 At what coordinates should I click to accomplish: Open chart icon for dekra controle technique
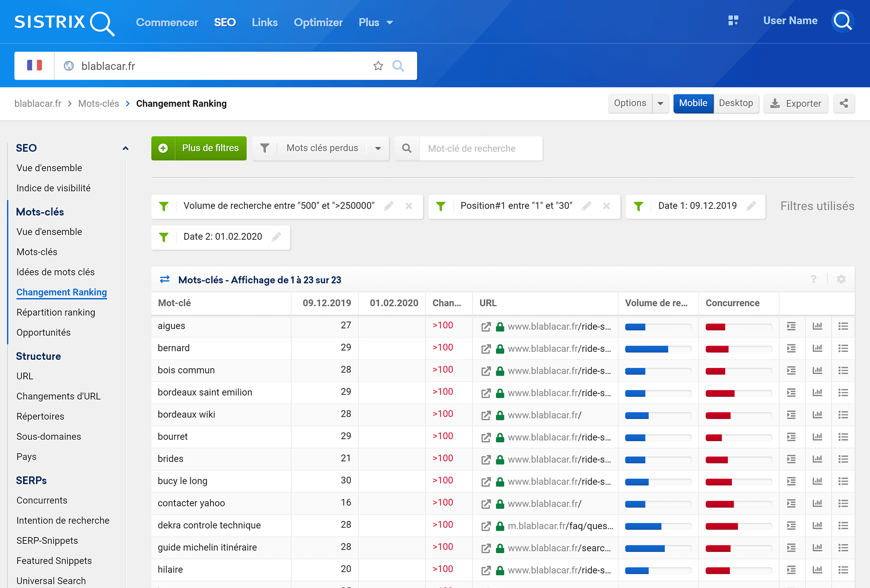coord(817,526)
